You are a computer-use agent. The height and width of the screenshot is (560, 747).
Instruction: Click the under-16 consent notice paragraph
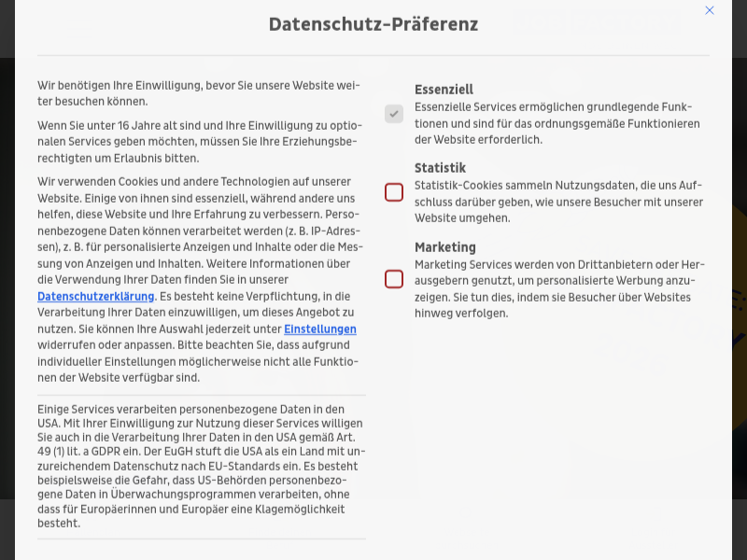coord(198,141)
